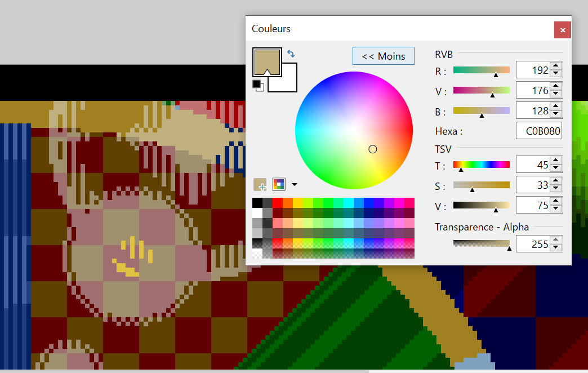This screenshot has height=373, width=588.
Task: Click the R red channel slider
Action: (x=482, y=70)
